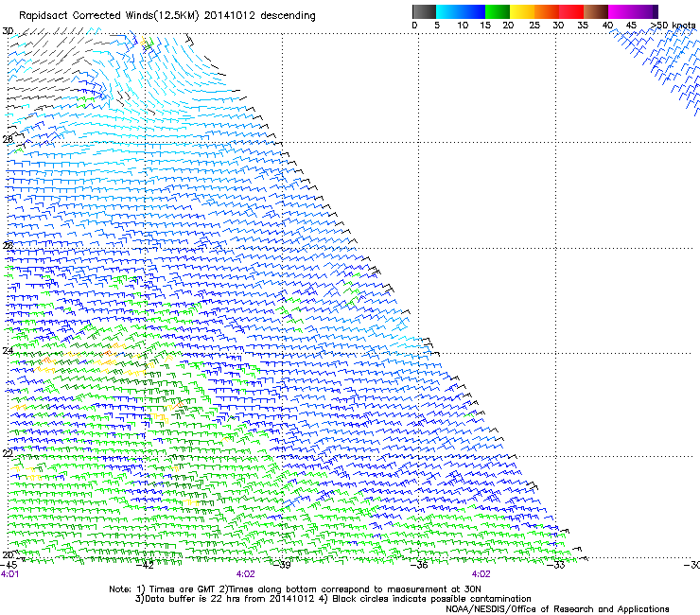Click the '25' label under the color bar

coord(534,26)
